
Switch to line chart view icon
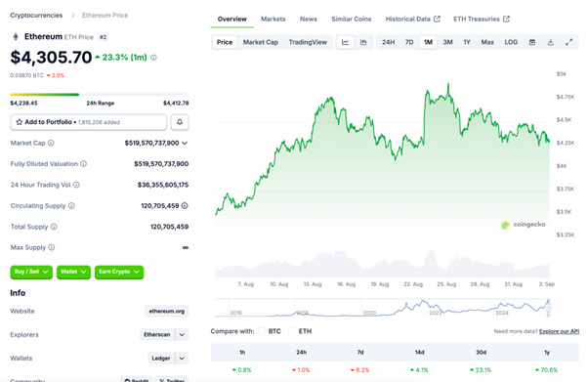pyautogui.click(x=345, y=42)
